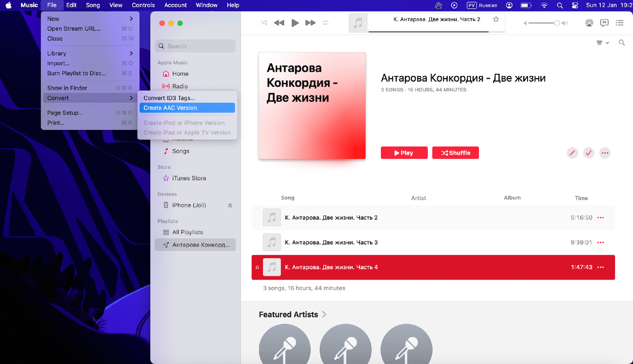This screenshot has width=633, height=364.
Task: Start playback with toolbar play icon
Action: tap(295, 23)
